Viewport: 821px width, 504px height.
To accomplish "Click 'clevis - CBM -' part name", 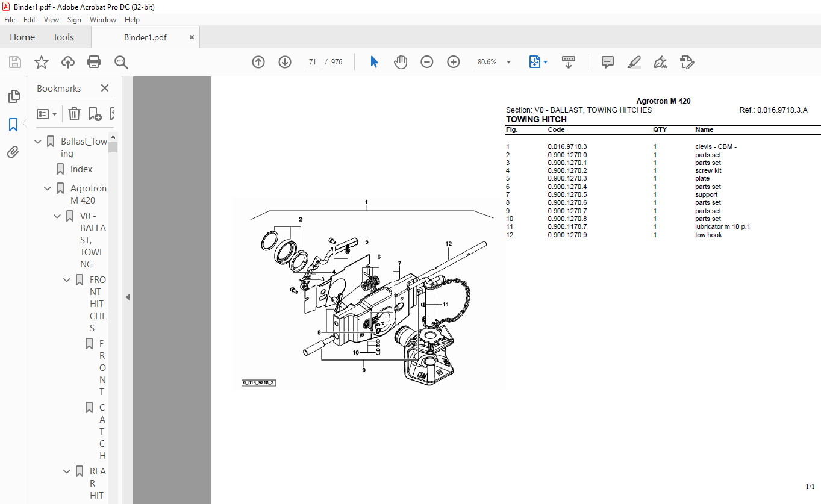I will point(716,146).
